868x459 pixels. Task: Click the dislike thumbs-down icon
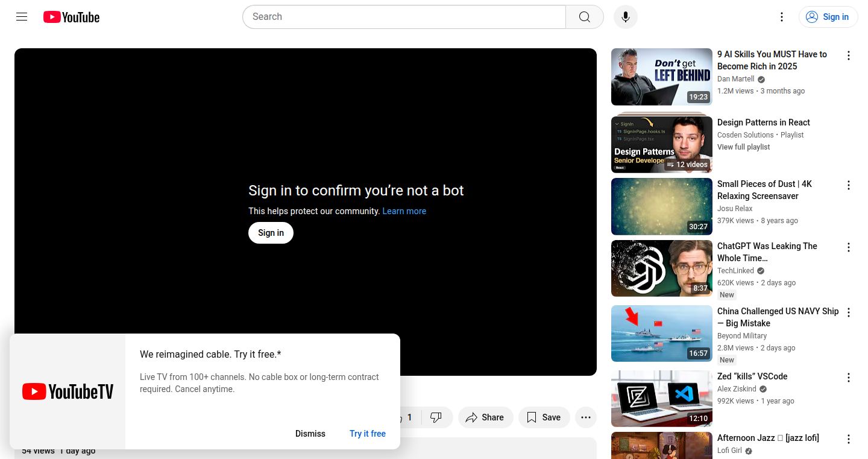(x=436, y=417)
